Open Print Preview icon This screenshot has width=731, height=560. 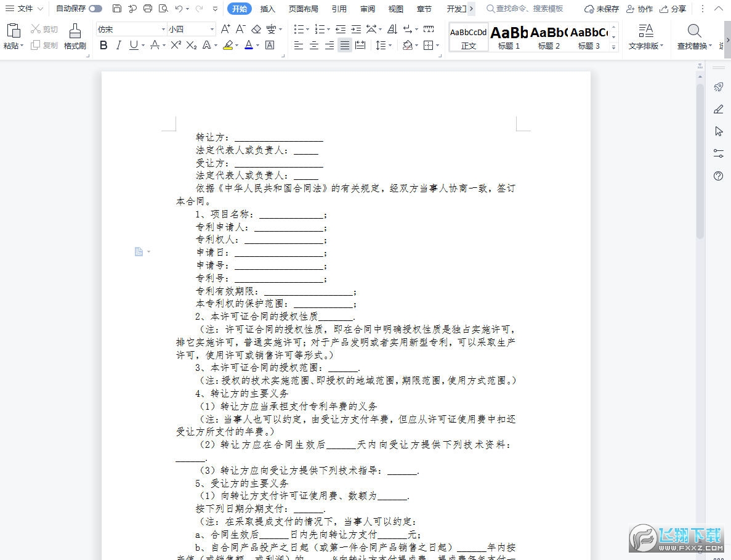[x=163, y=9]
